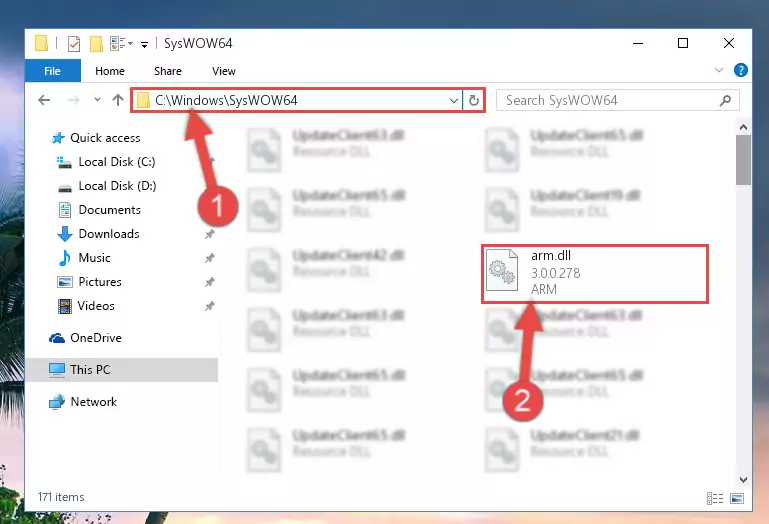The height and width of the screenshot is (524, 769).
Task: Click the Forward navigation arrow
Action: [74, 101]
